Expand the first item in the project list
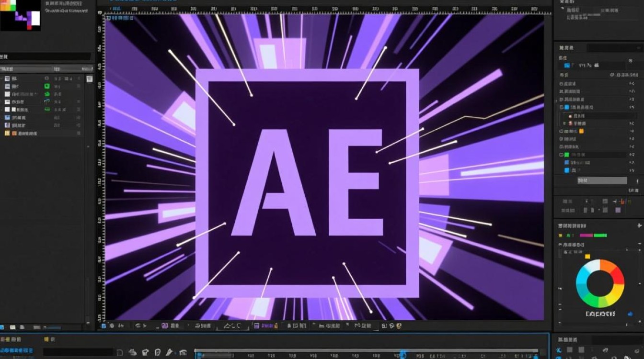The width and height of the screenshot is (644, 359). 2,78
